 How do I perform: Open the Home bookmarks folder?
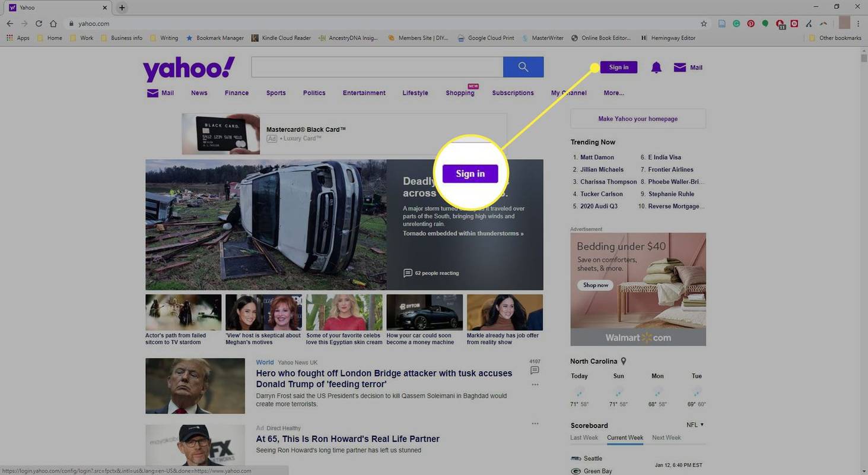tap(49, 38)
